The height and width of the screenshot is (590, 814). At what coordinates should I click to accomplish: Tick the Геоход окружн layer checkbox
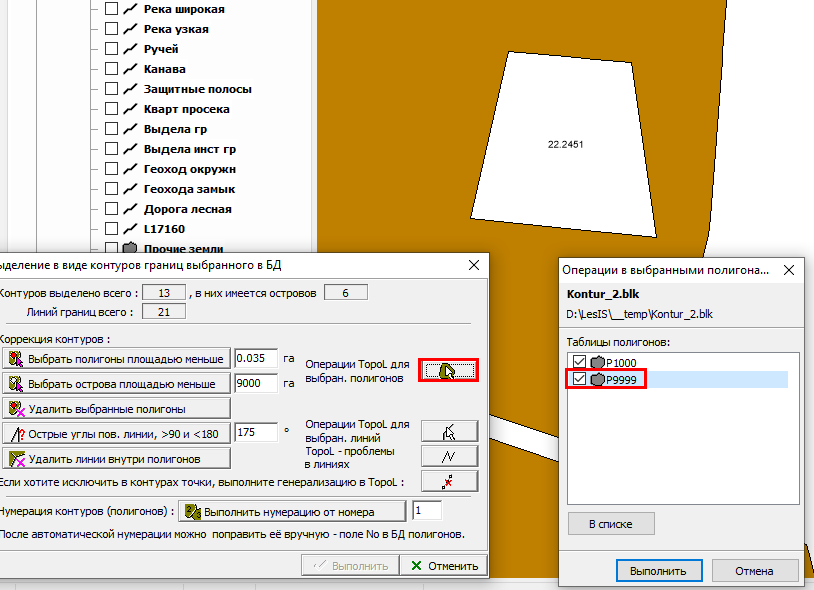pyautogui.click(x=111, y=169)
